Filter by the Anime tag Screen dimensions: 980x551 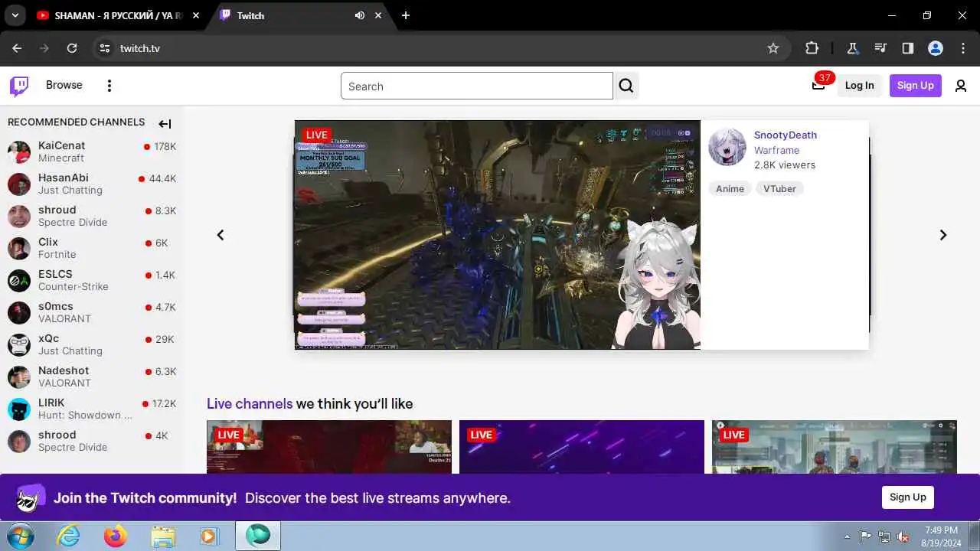[730, 188]
